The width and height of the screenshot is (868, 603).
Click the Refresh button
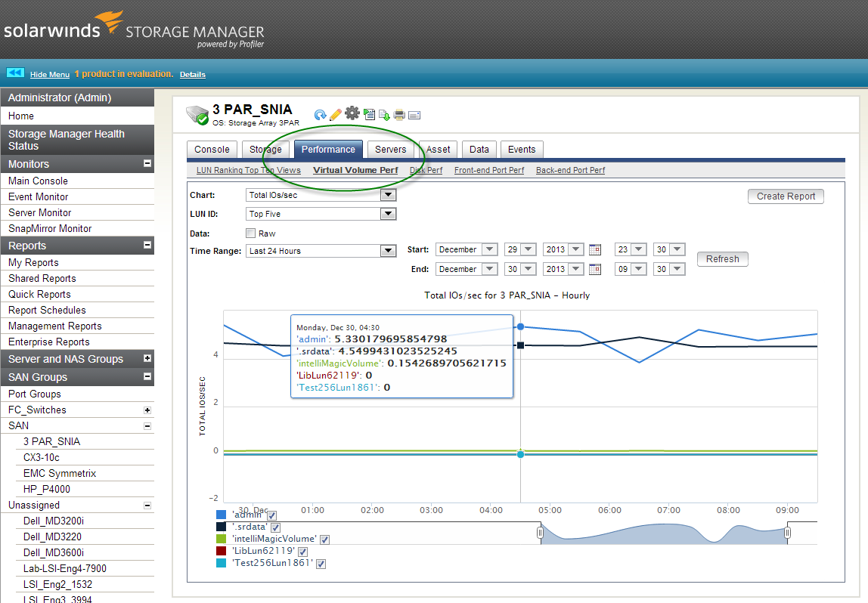(722, 259)
